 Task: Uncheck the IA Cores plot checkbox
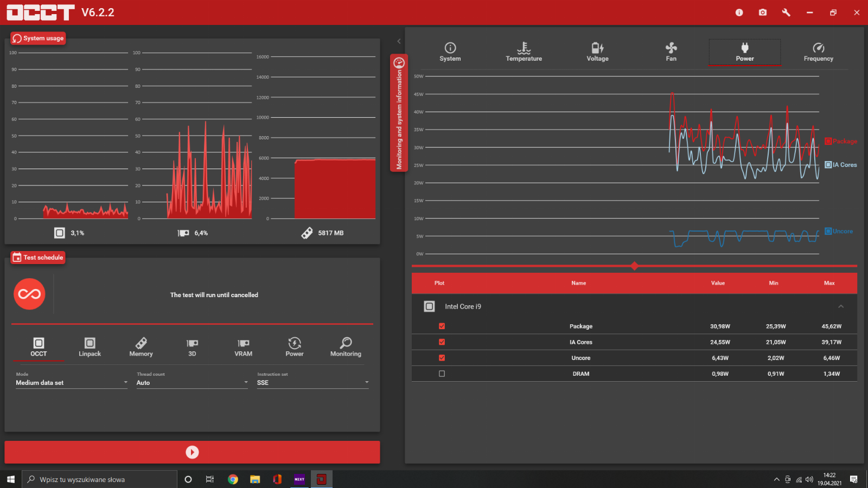pos(442,342)
